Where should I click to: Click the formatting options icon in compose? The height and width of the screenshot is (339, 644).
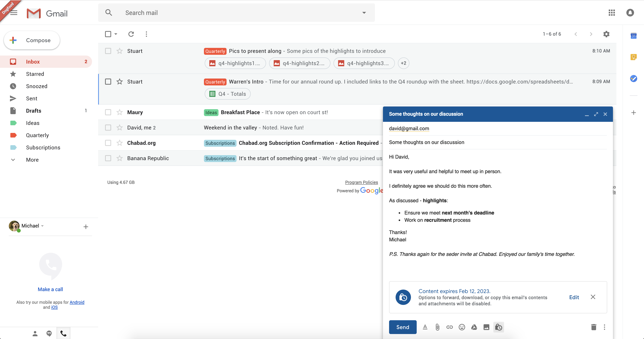point(425,327)
